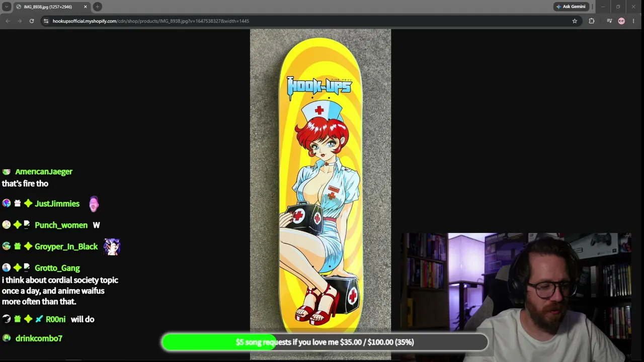Screen dimensions: 644x362
Task: Bookmark this page with the star icon
Action: (x=575, y=21)
